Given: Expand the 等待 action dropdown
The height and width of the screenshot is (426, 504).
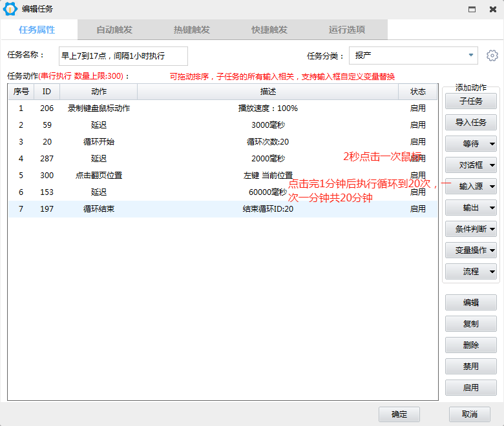Looking at the screenshot, I should point(470,143).
